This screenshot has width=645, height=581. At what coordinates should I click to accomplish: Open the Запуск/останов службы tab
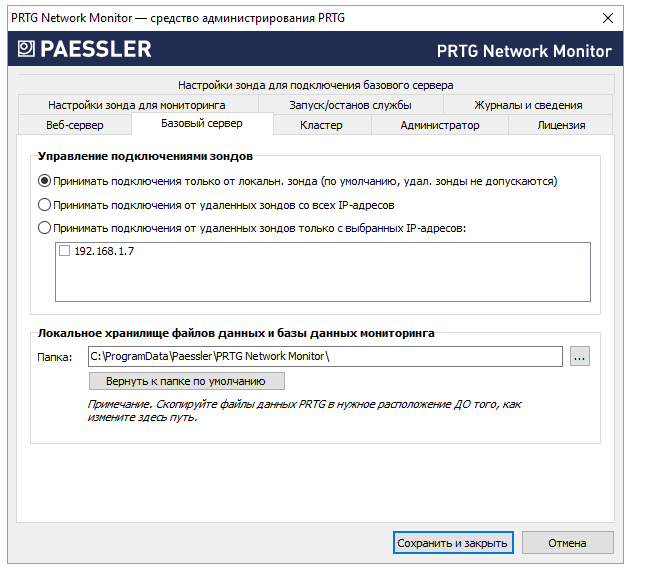(350, 105)
